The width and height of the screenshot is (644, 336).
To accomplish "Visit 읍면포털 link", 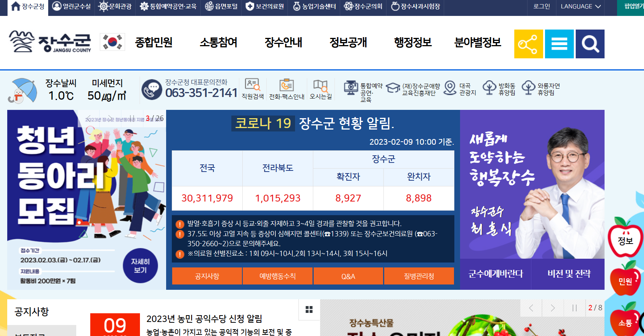I will tap(221, 6).
